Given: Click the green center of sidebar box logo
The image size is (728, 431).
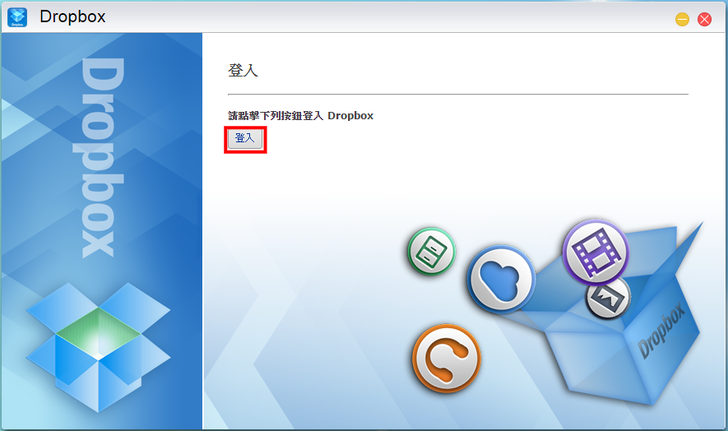Looking at the screenshot, I should tap(98, 333).
